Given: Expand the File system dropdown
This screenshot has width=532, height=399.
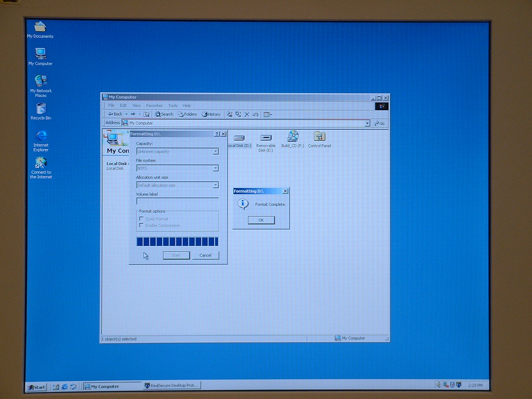Looking at the screenshot, I should 215,168.
